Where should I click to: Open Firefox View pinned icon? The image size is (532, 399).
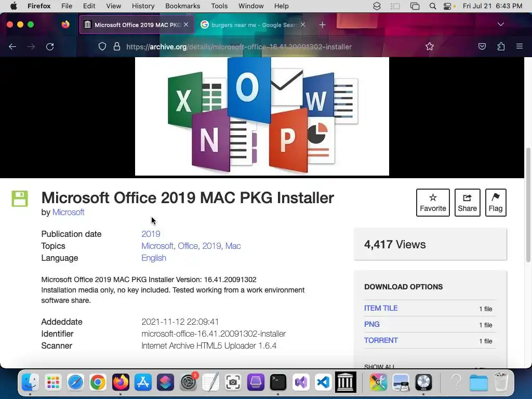tap(65, 24)
